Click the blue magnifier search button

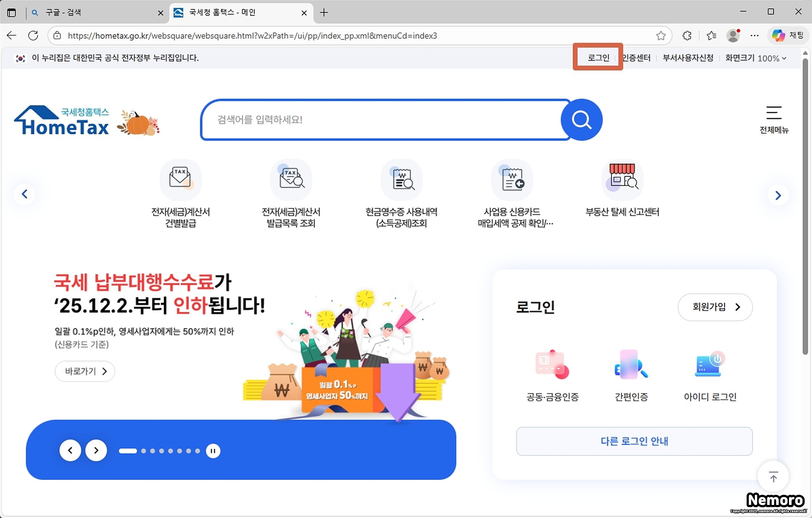coord(581,120)
